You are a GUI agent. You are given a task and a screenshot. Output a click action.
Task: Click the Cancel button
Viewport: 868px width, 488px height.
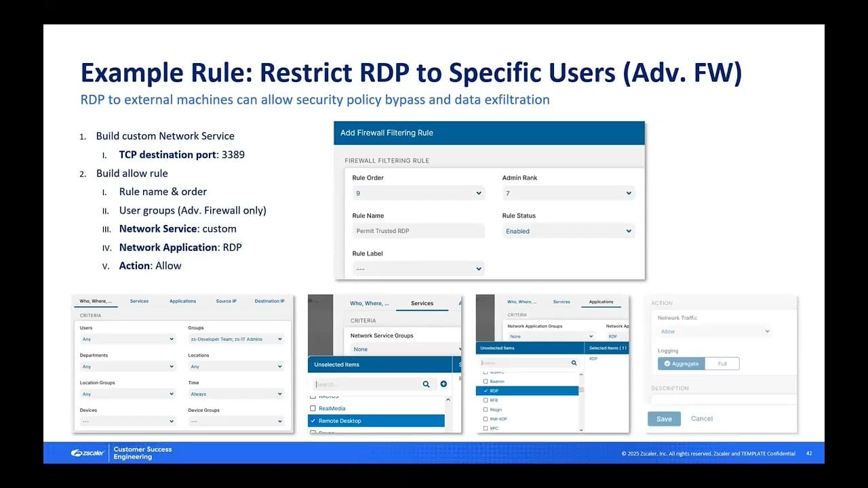pos(701,419)
